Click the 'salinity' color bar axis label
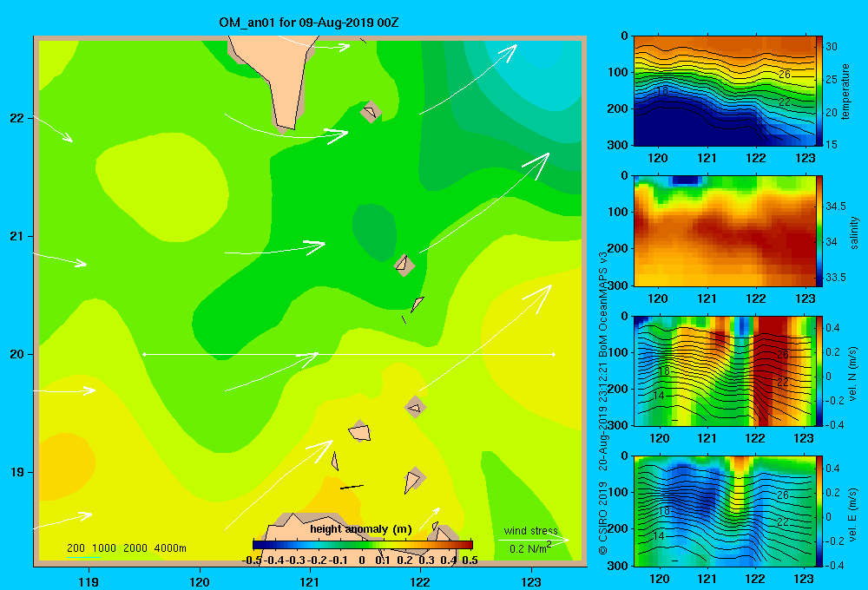Screen dimensions: 868x590 (853, 233)
